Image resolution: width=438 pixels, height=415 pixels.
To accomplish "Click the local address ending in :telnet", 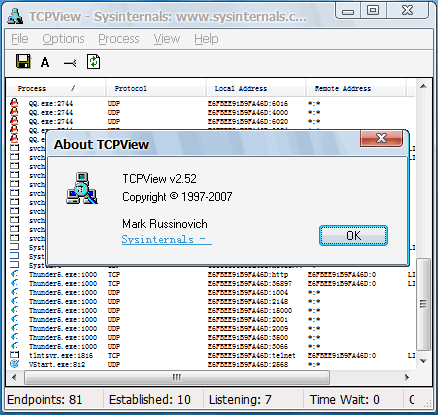I will pyautogui.click(x=252, y=356).
